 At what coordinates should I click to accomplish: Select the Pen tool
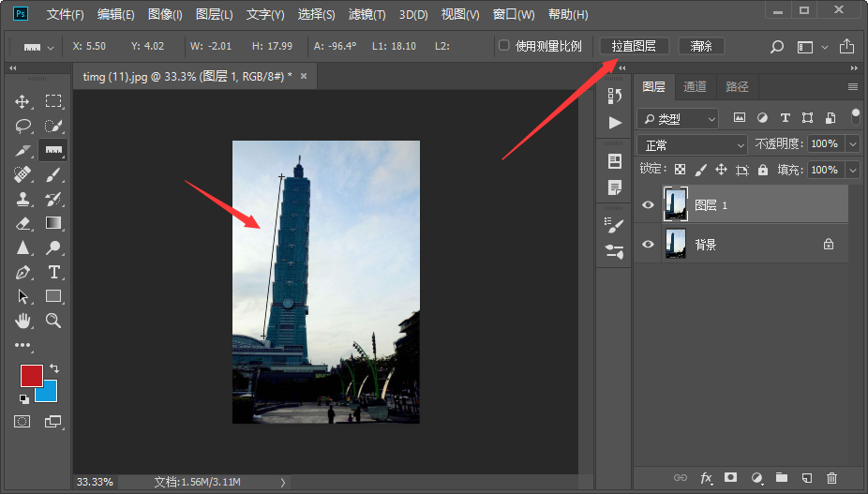pyautogui.click(x=22, y=272)
